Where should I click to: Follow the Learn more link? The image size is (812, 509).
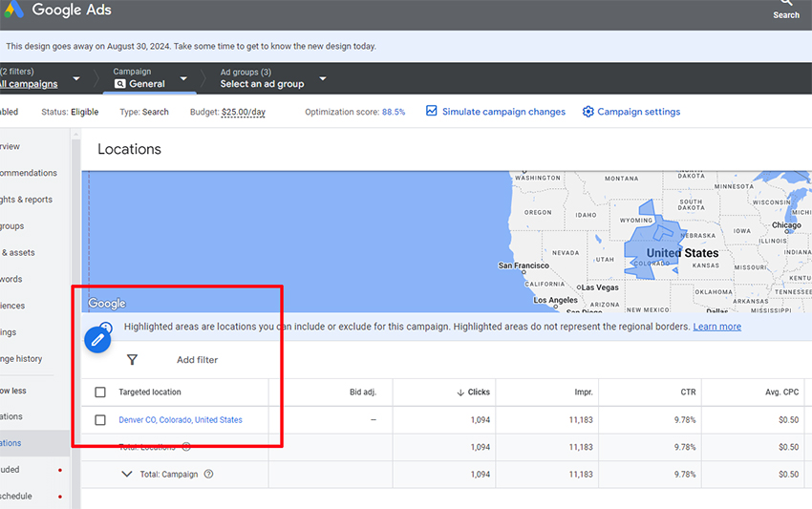point(716,327)
